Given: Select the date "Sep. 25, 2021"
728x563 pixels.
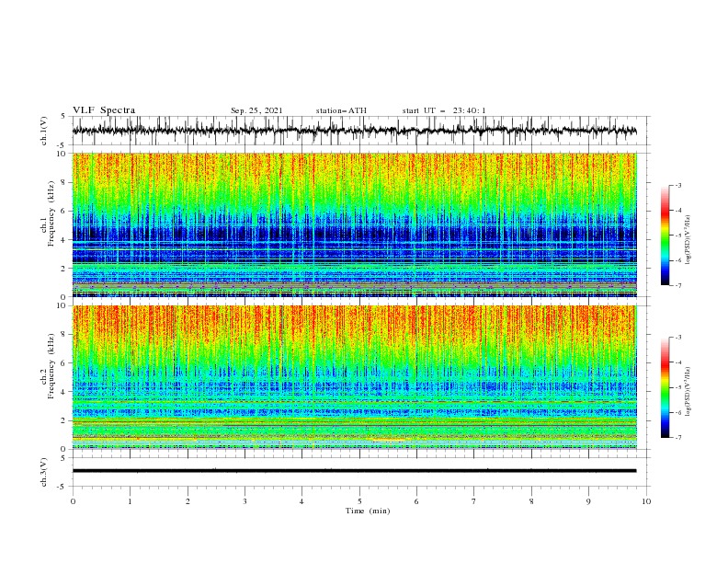Looking at the screenshot, I should (x=256, y=110).
